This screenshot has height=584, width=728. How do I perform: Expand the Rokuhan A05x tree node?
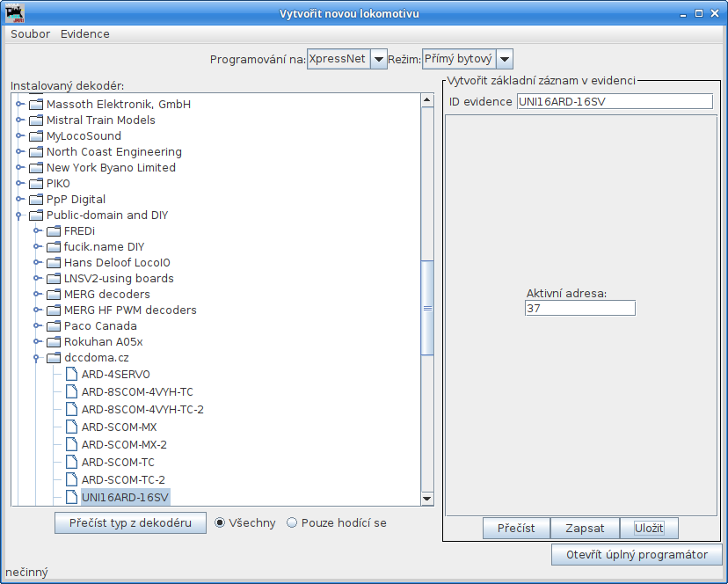tap(37, 342)
